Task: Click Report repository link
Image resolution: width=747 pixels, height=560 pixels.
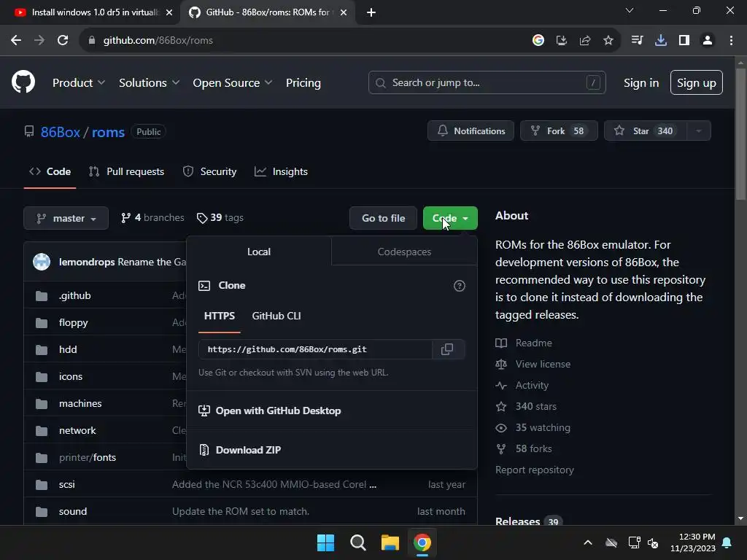Action: 535,470
